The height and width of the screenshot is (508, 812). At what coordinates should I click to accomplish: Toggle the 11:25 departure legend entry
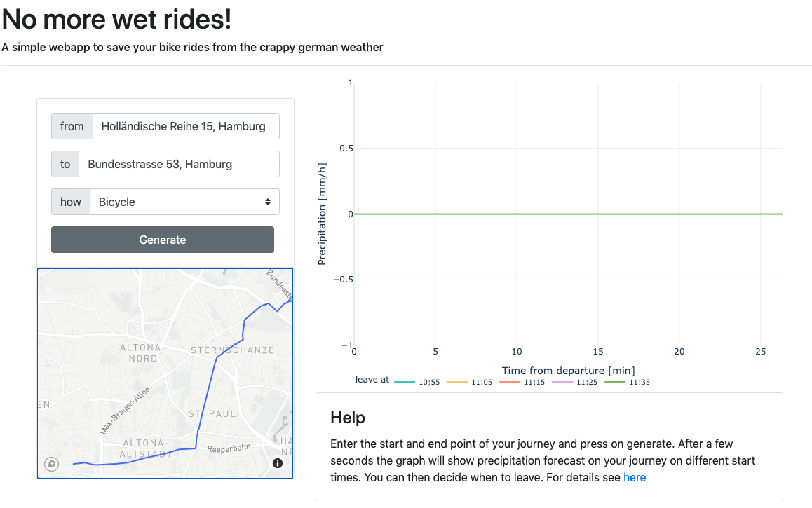574,383
